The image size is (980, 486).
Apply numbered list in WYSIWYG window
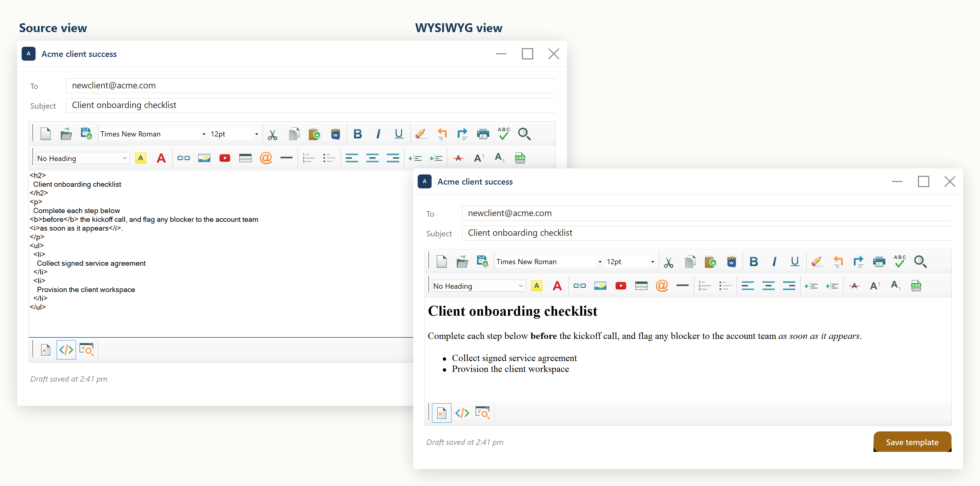[x=705, y=286]
